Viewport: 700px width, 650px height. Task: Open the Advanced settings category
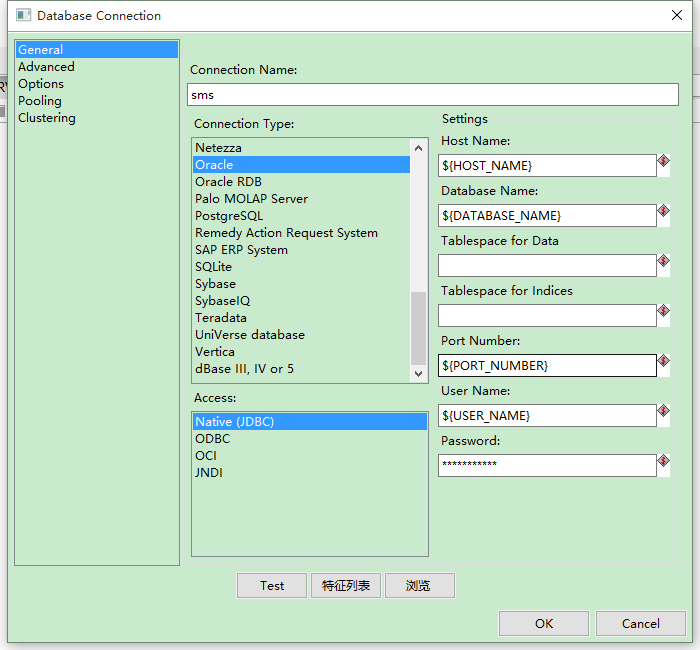pyautogui.click(x=96, y=67)
